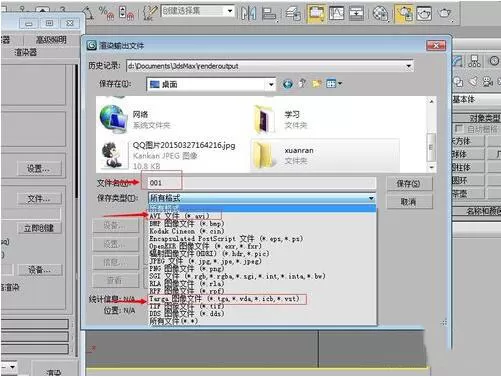This screenshot has height=377, width=501.
Task: Choose 所有文件 (*.*) option
Action: pos(173,321)
